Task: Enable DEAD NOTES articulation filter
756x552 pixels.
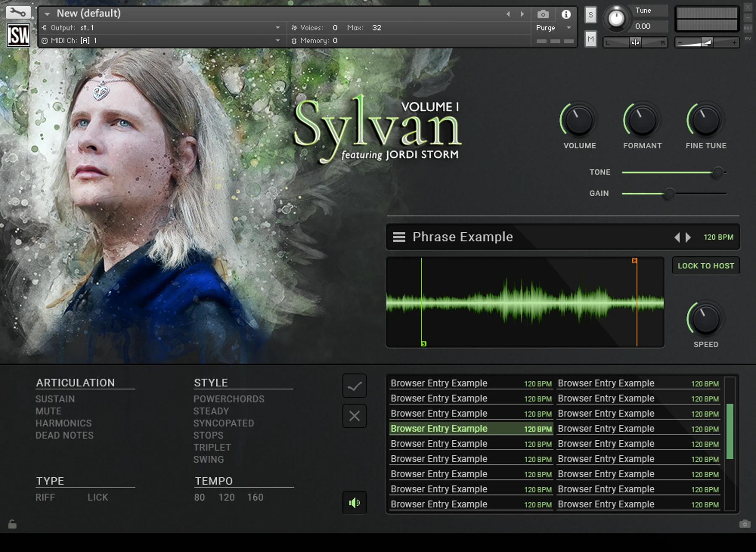Action: tap(64, 436)
